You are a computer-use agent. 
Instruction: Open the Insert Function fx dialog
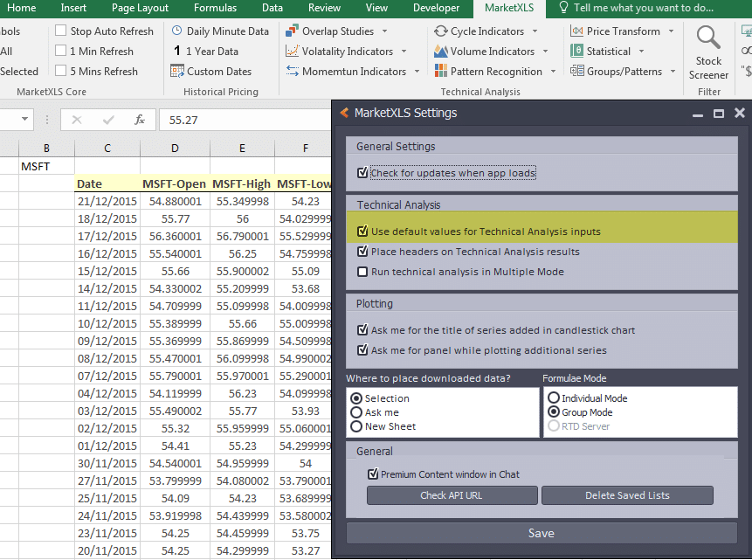pos(140,120)
